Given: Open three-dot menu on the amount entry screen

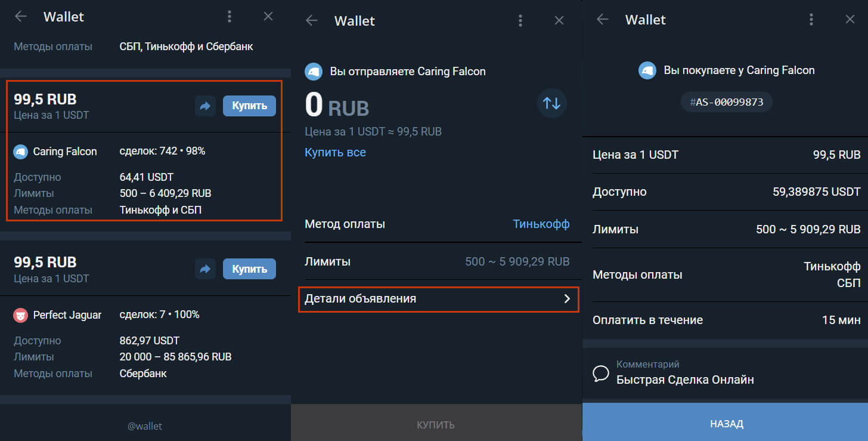Looking at the screenshot, I should click(x=520, y=21).
